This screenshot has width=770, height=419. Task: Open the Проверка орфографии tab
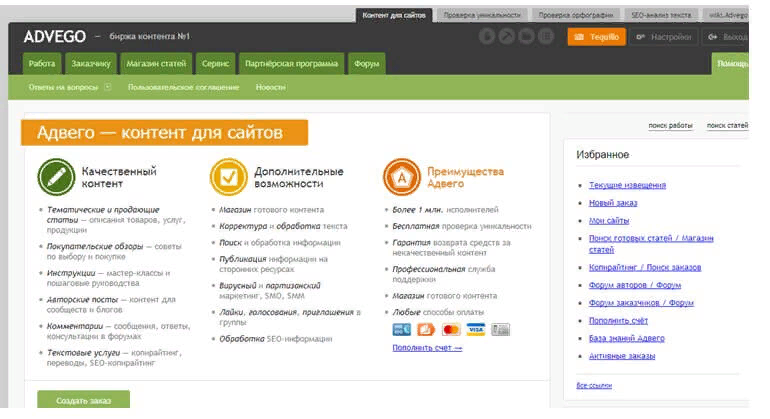pos(576,15)
